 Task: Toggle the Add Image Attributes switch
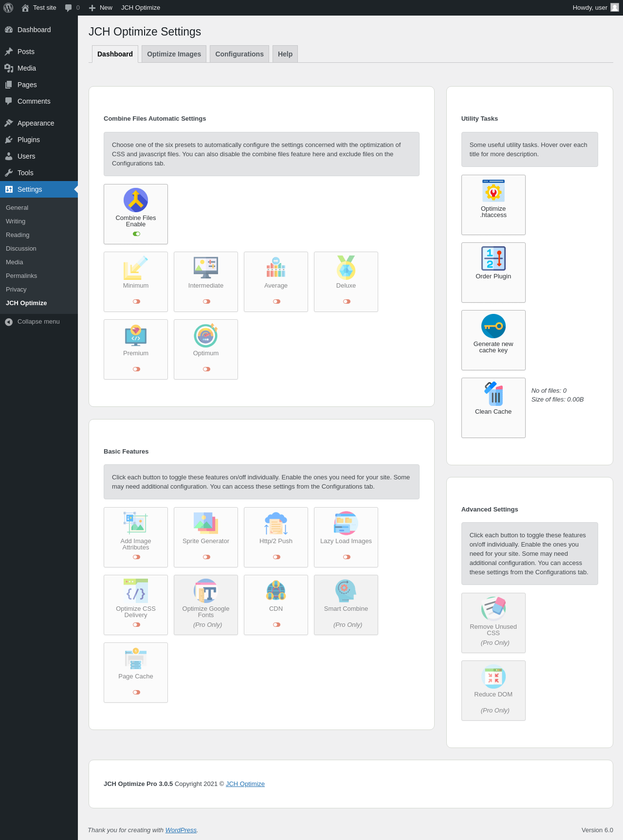(x=136, y=557)
